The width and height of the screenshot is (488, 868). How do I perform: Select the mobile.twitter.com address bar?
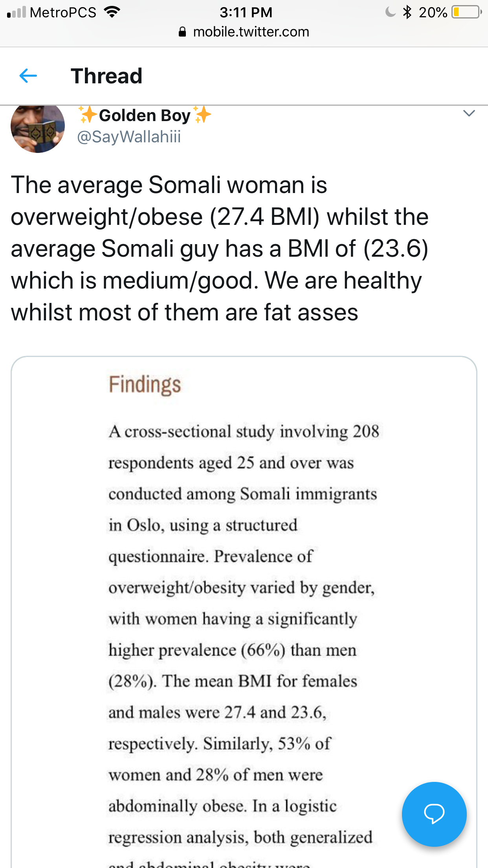pos(244,32)
